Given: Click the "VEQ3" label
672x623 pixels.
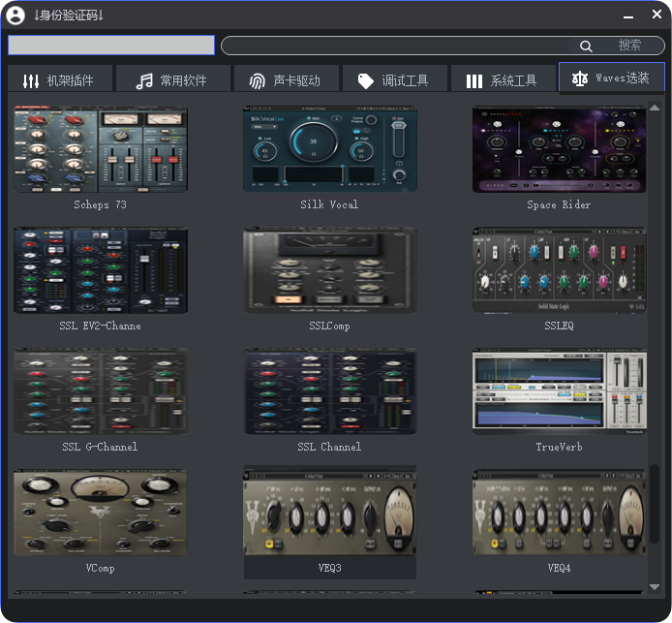Looking at the screenshot, I should click(x=329, y=568).
